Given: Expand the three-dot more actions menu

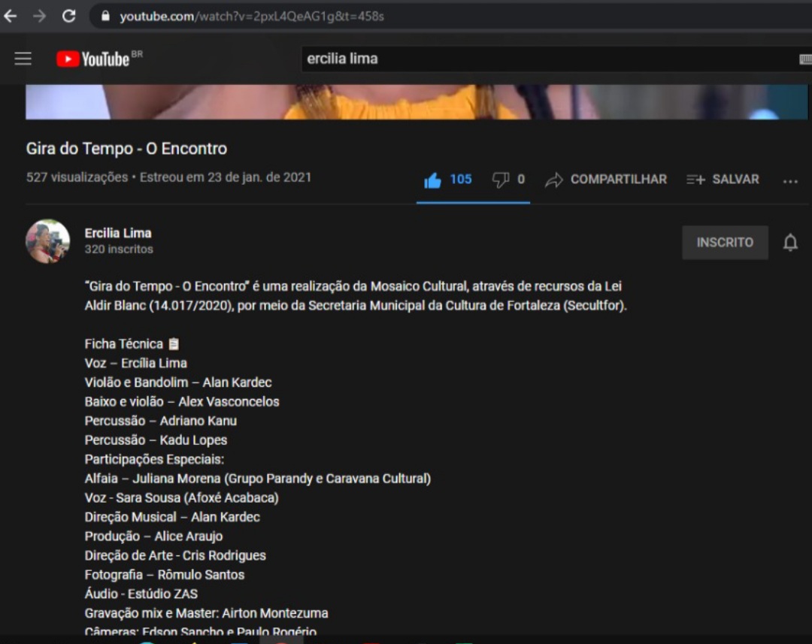Looking at the screenshot, I should coord(790,180).
